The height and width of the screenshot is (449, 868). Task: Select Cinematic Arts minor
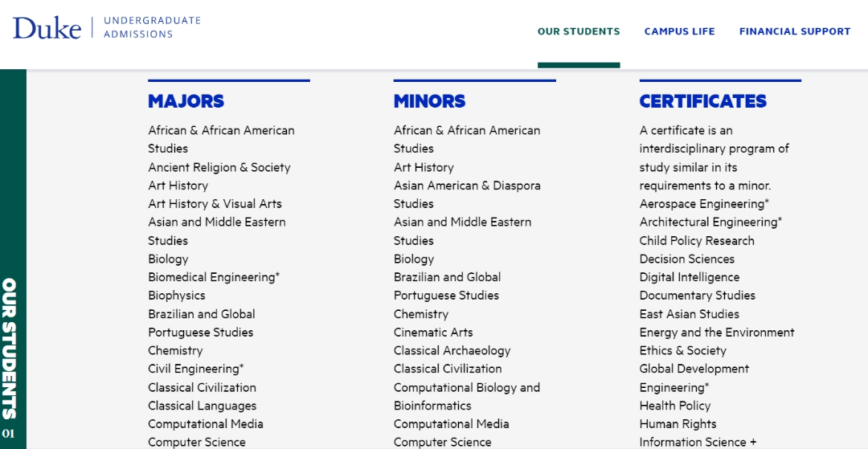(433, 333)
